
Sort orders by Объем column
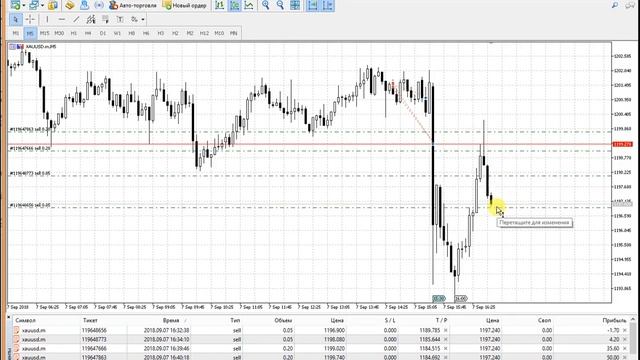click(x=283, y=320)
